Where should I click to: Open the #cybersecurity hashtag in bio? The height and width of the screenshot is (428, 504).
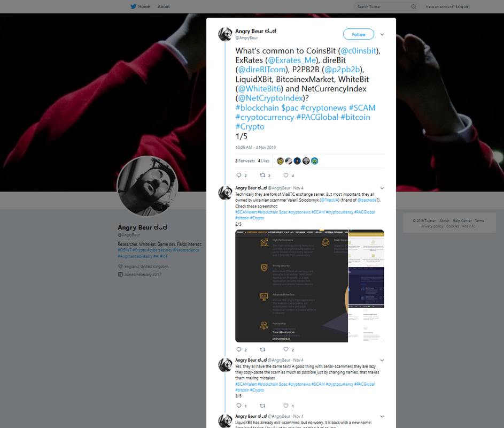pos(159,250)
